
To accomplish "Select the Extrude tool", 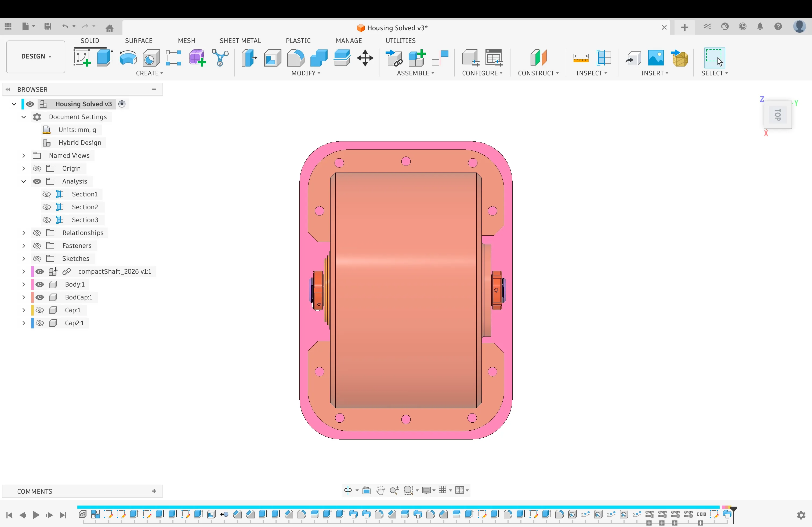I will pos(105,58).
